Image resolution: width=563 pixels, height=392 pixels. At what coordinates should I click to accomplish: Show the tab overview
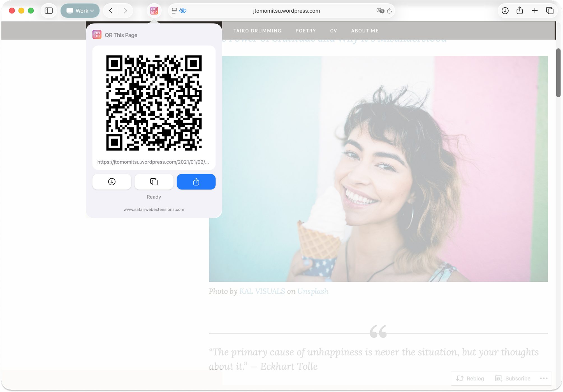pos(550,11)
